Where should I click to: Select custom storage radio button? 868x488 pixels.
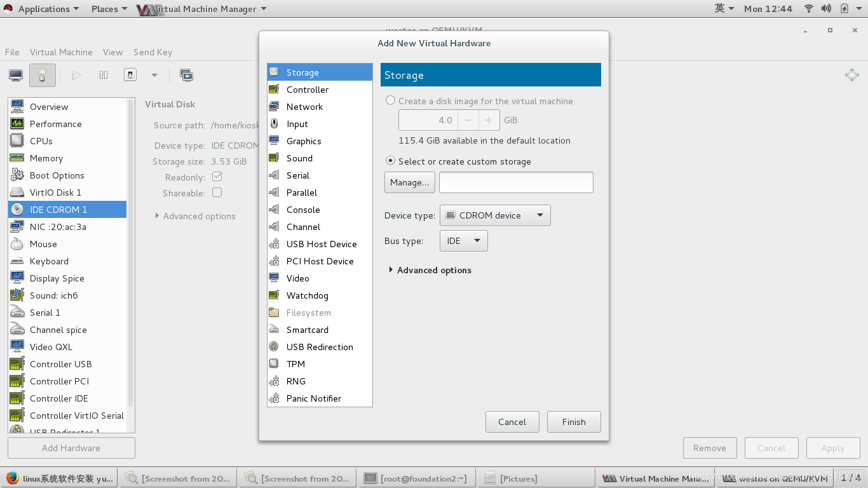391,161
